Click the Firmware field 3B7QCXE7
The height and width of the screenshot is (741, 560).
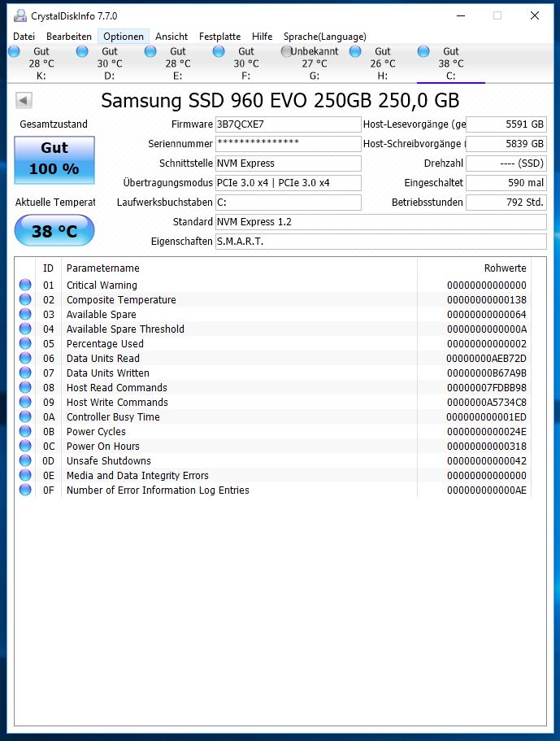click(x=288, y=124)
